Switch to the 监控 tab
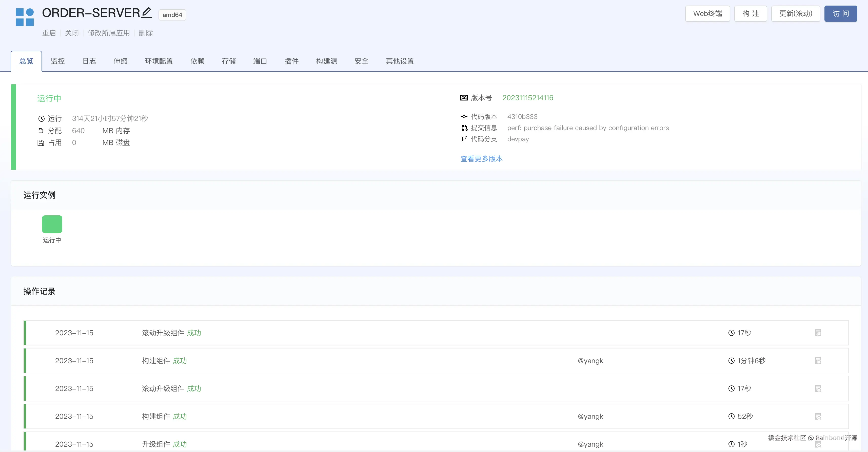The width and height of the screenshot is (868, 452). (x=58, y=61)
